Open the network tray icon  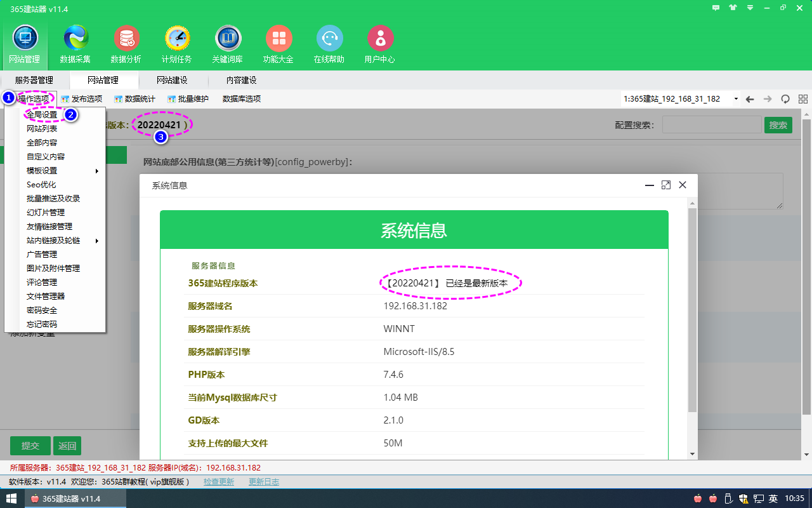pos(758,498)
